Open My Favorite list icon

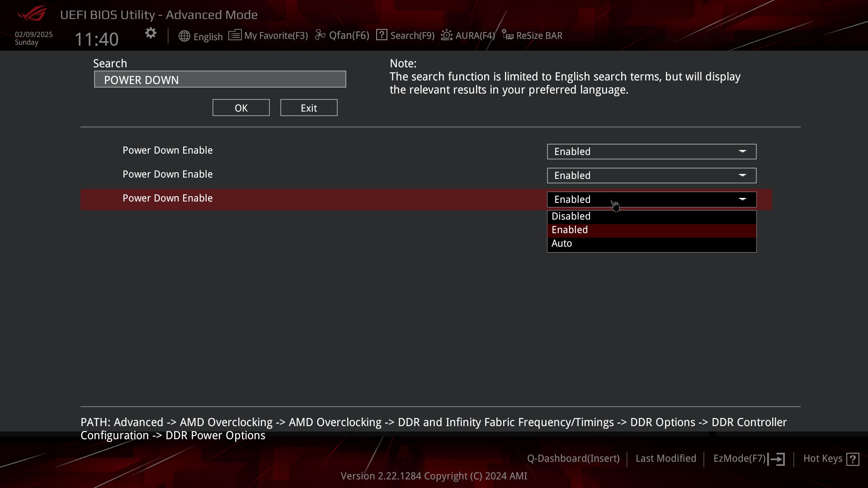pyautogui.click(x=235, y=35)
